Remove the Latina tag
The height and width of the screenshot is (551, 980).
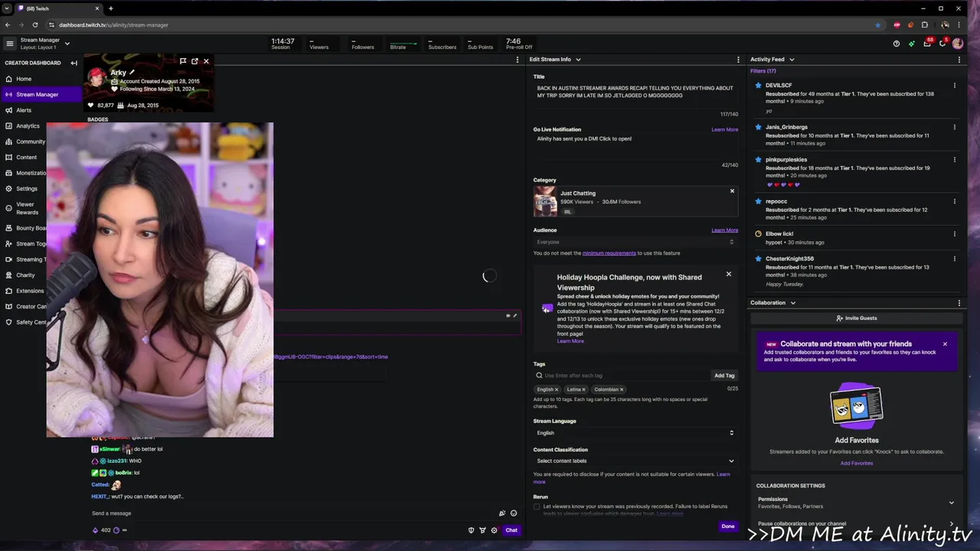point(583,390)
